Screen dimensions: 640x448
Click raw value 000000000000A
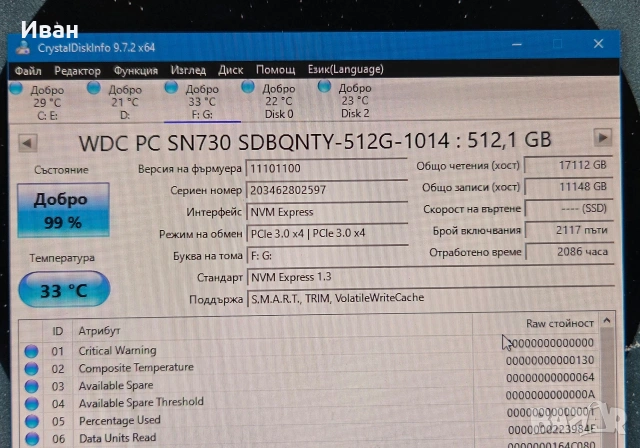coord(550,395)
